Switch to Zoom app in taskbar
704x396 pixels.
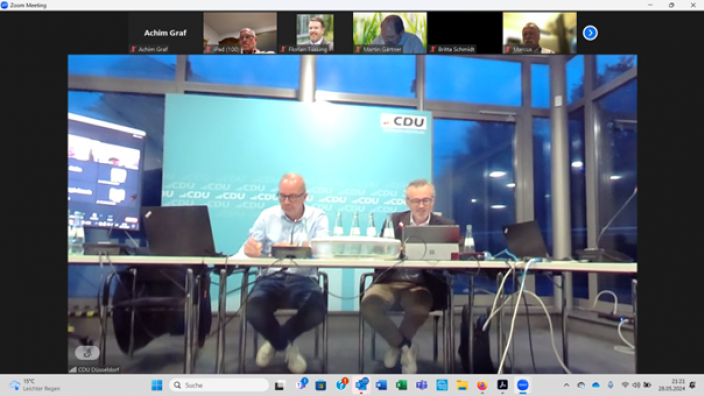pos(523,385)
